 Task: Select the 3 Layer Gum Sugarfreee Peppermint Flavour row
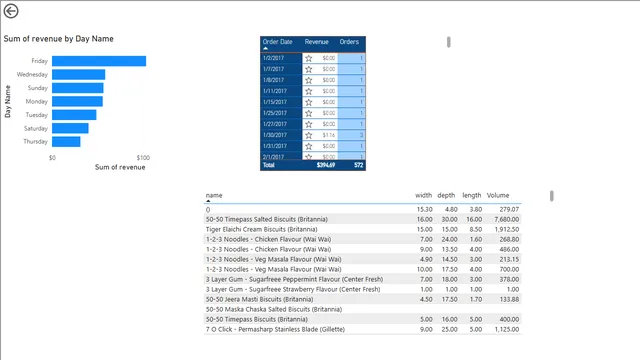(362, 279)
